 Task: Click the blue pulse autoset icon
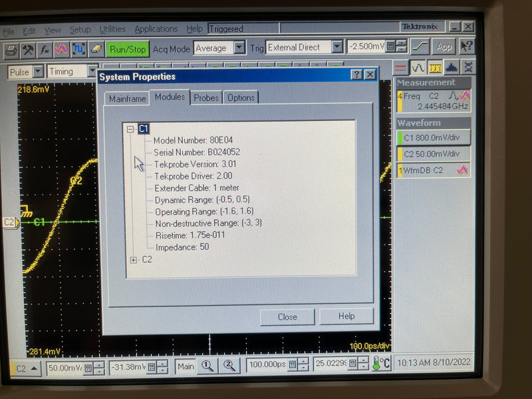(x=78, y=49)
